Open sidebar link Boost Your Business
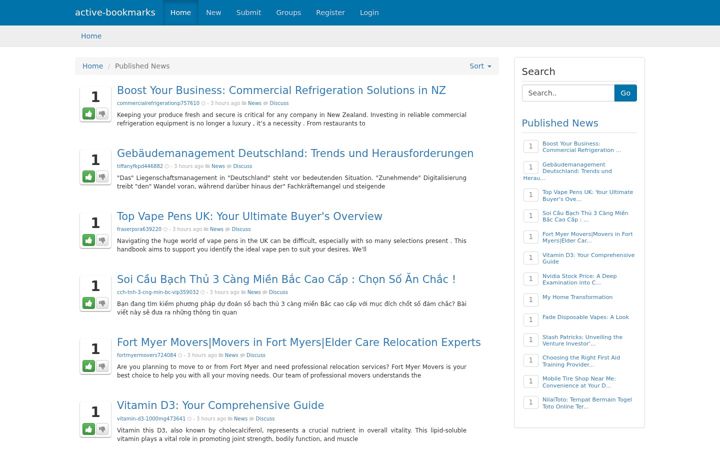 [581, 147]
